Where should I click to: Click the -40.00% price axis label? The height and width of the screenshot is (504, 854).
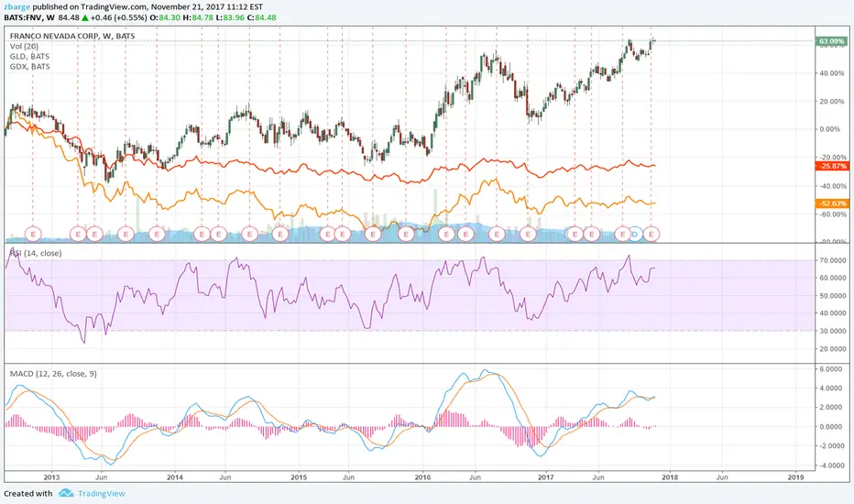coord(832,186)
